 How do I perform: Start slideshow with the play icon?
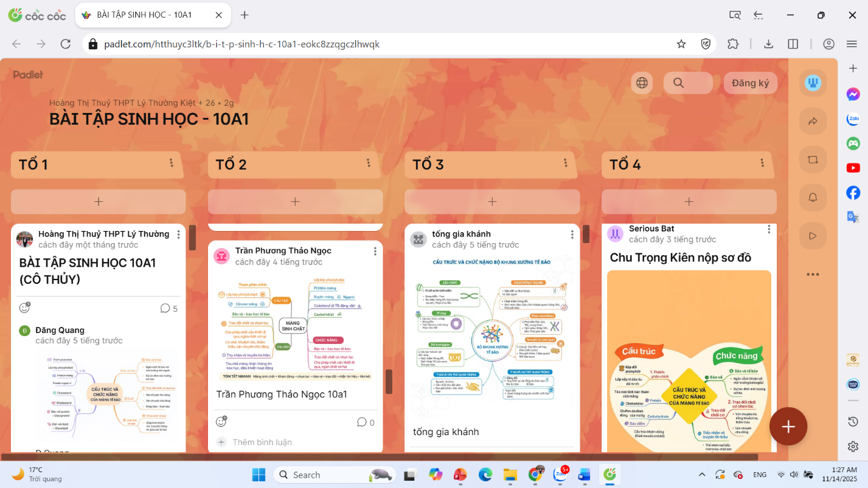pos(813,235)
